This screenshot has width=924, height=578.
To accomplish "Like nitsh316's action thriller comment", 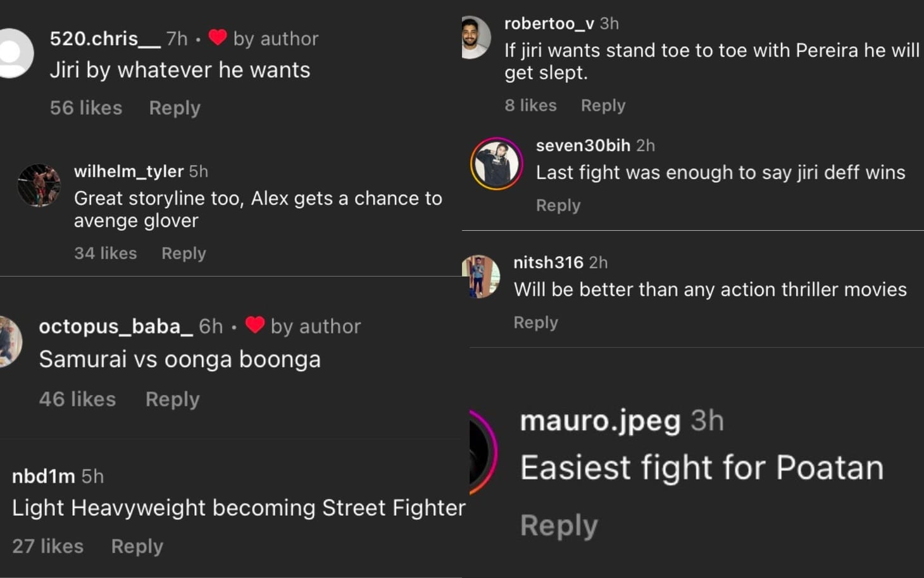I will coord(535,322).
